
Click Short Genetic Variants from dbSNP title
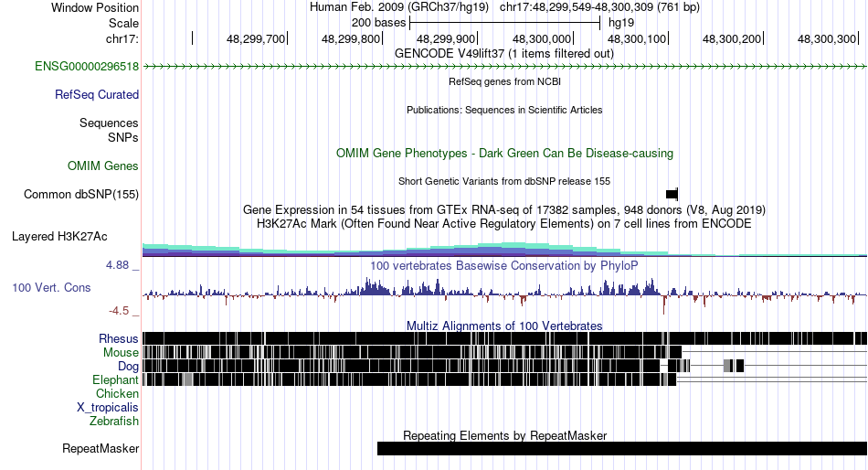pos(504,181)
